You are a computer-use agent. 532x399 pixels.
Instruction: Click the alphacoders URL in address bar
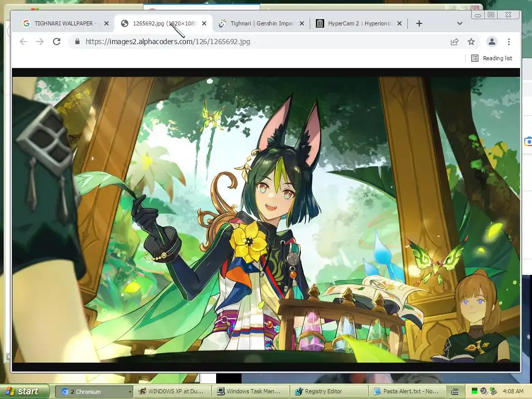[168, 42]
